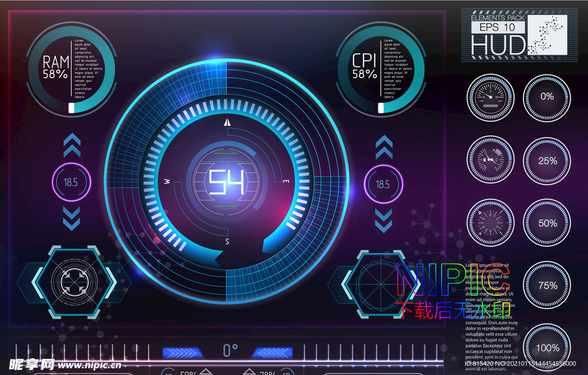The image size is (588, 375).
Task: Click the small compass gauge icon
Action: click(490, 223)
